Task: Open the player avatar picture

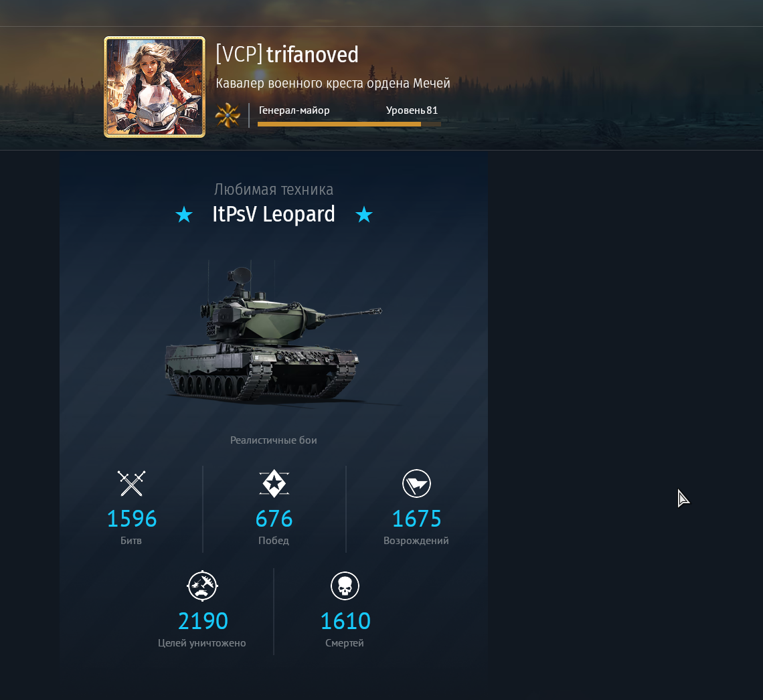Action: pyautogui.click(x=155, y=87)
